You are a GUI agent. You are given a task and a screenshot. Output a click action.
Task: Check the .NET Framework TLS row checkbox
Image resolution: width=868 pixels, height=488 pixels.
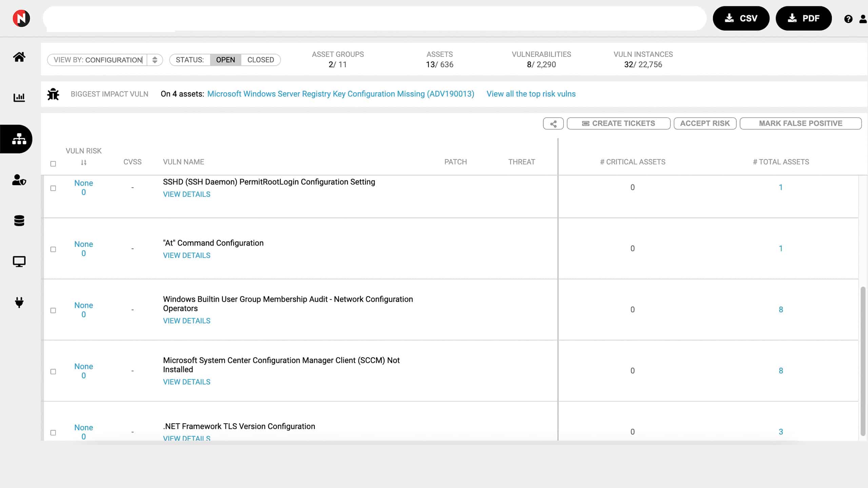tap(53, 433)
